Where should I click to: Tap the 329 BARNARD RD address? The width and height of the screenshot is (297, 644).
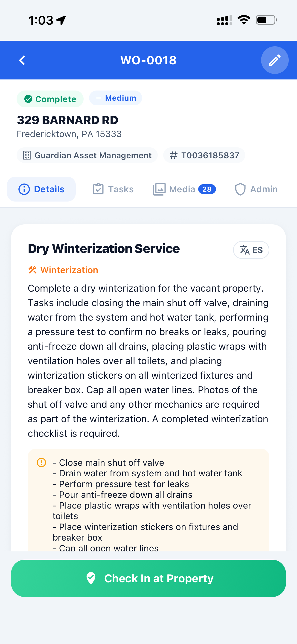[x=67, y=120]
